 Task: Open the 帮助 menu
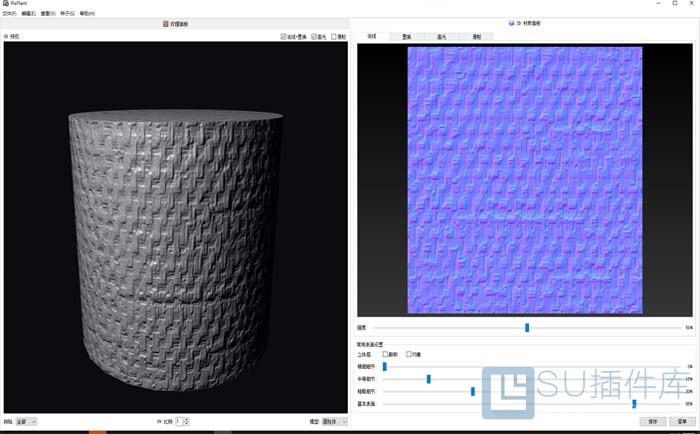click(88, 13)
